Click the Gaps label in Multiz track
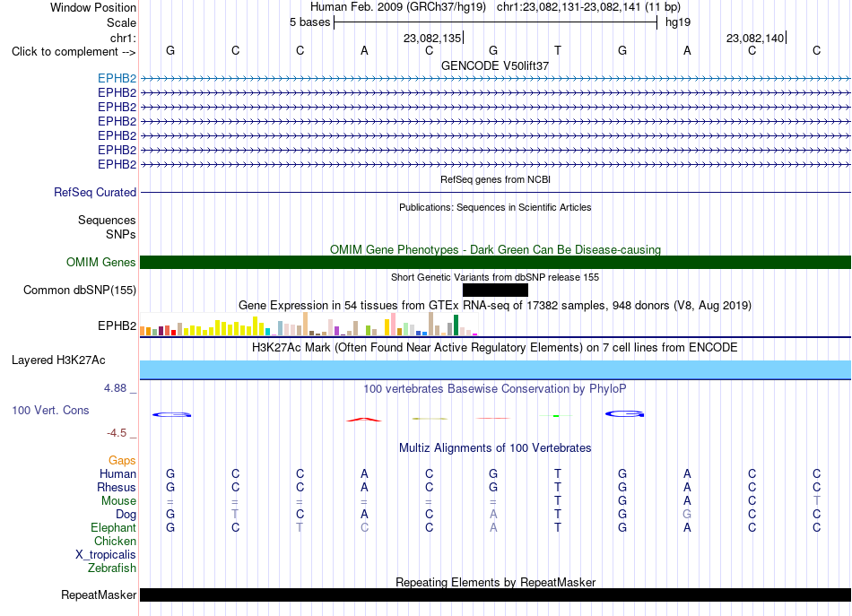Screen dimensions: 852x616 pyautogui.click(x=122, y=461)
